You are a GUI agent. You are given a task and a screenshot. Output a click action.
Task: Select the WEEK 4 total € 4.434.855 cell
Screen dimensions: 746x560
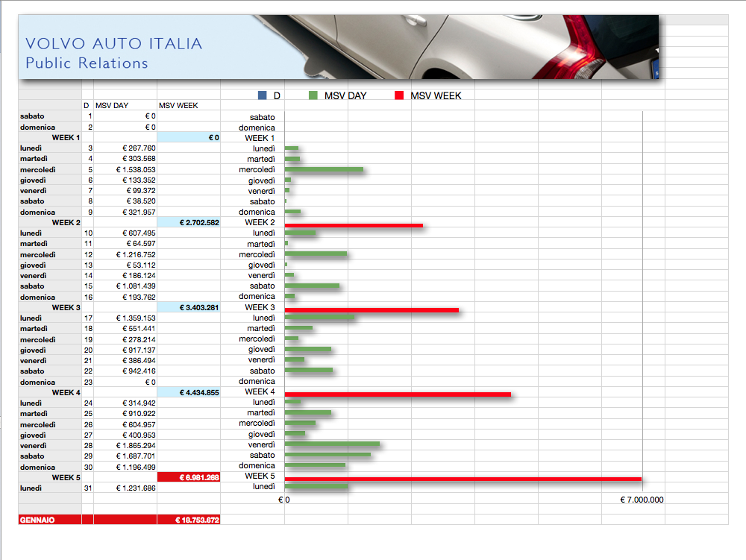pos(189,393)
